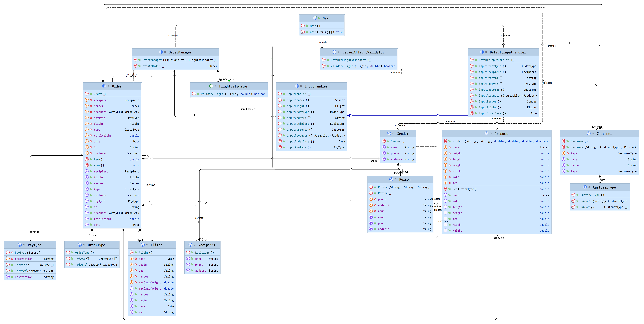Click the OrderManager class icon
The height and width of the screenshot is (324, 644).
coord(161,52)
